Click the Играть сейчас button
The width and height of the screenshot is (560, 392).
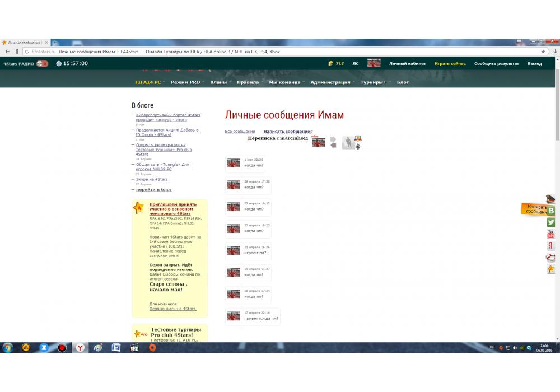click(450, 64)
